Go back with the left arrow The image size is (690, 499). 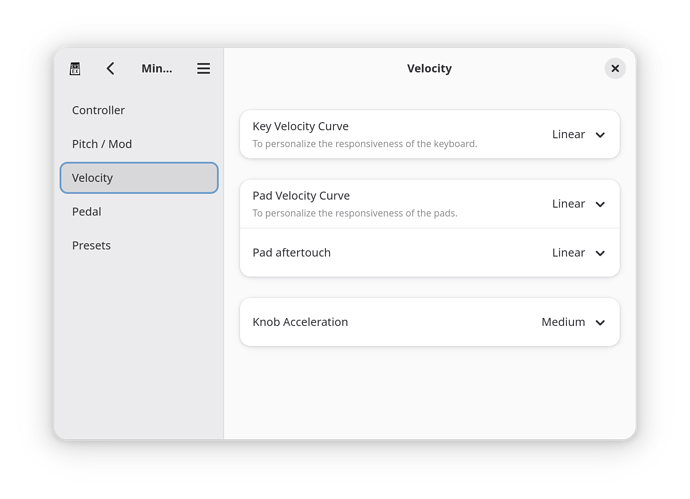pos(110,69)
